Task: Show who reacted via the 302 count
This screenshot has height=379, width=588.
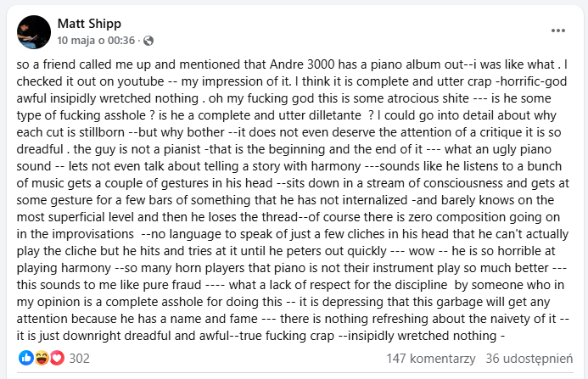Action: coord(79,358)
